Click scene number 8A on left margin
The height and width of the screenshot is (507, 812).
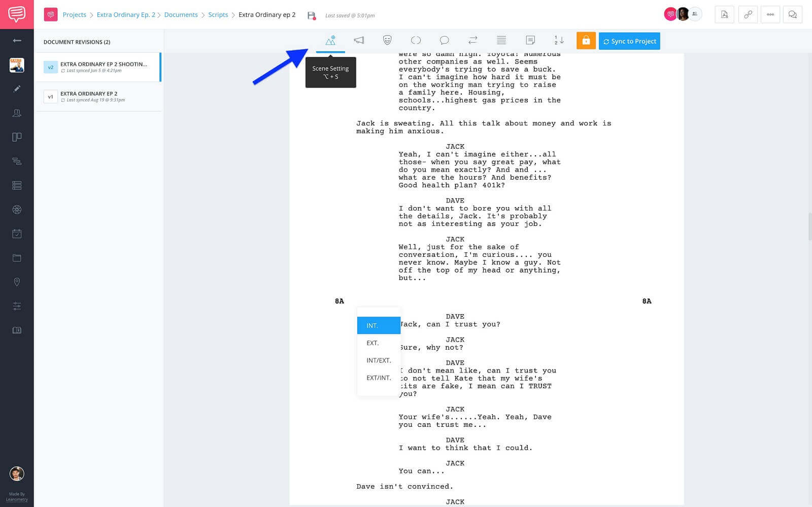coord(339,301)
